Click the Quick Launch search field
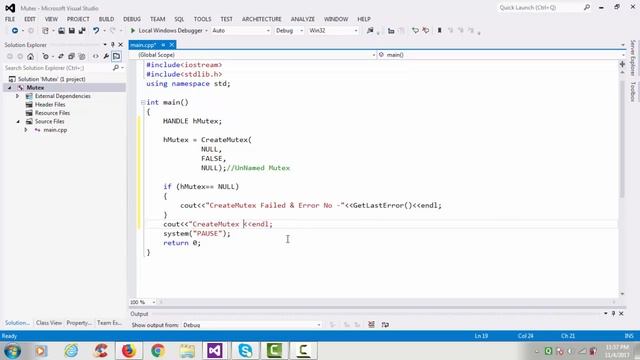This screenshot has width=640, height=360. click(x=540, y=8)
